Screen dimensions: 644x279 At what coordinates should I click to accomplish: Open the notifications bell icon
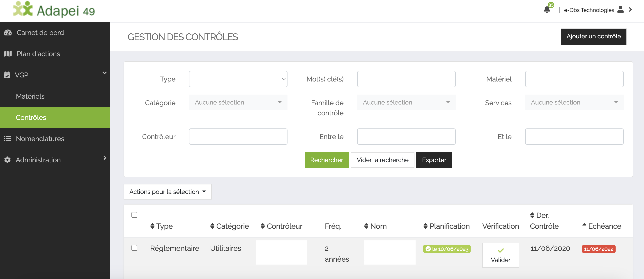[x=547, y=10]
